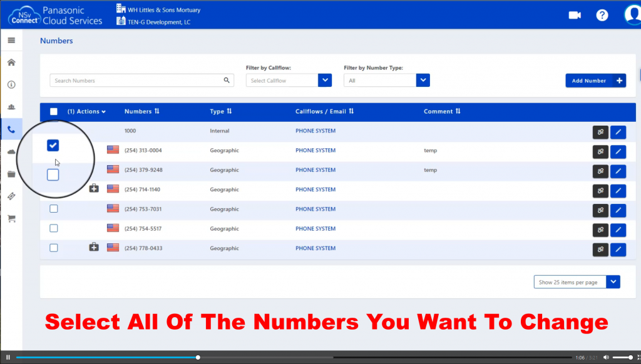Uncheck the selected (254) 313-0004 checkbox
The height and width of the screenshot is (364, 641).
click(53, 144)
